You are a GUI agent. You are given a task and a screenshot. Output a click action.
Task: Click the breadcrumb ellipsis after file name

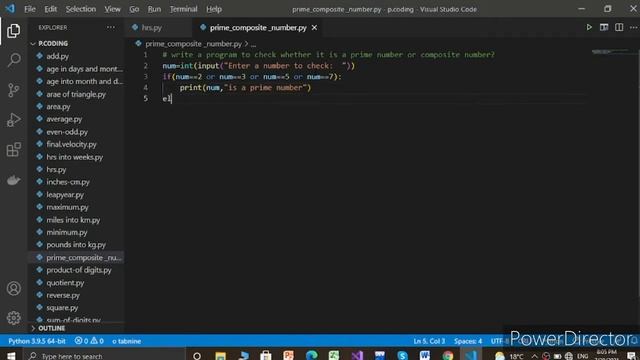tap(253, 44)
